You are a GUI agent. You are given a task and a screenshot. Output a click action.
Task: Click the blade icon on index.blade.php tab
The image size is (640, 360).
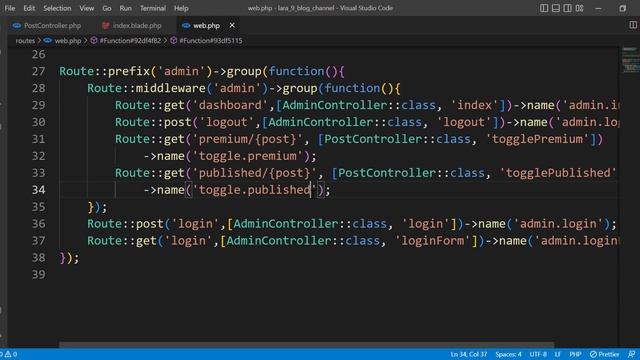[106, 25]
